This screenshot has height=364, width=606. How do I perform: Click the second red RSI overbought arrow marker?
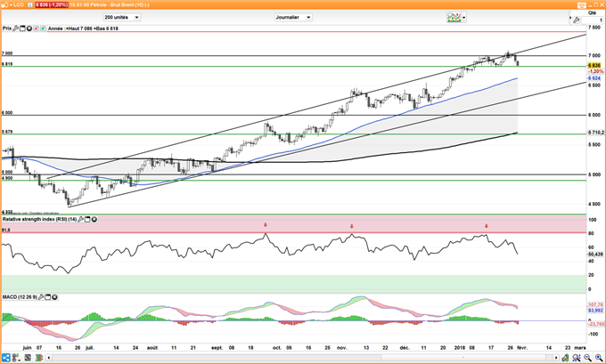pyautogui.click(x=352, y=226)
